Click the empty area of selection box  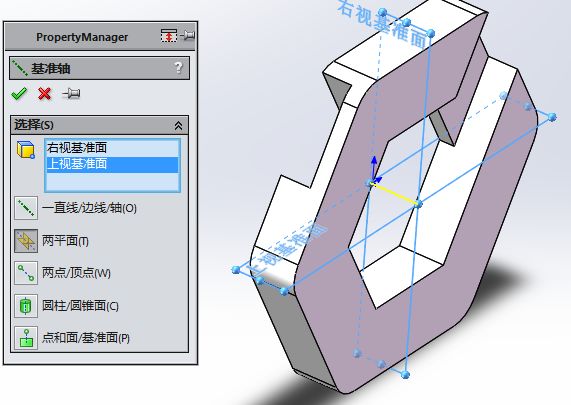coord(112,181)
